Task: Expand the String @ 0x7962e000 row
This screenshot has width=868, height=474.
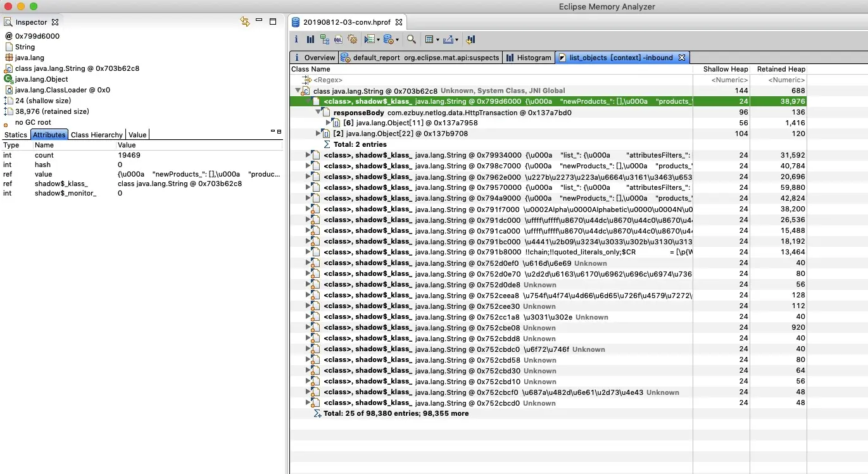Action: coord(308,177)
